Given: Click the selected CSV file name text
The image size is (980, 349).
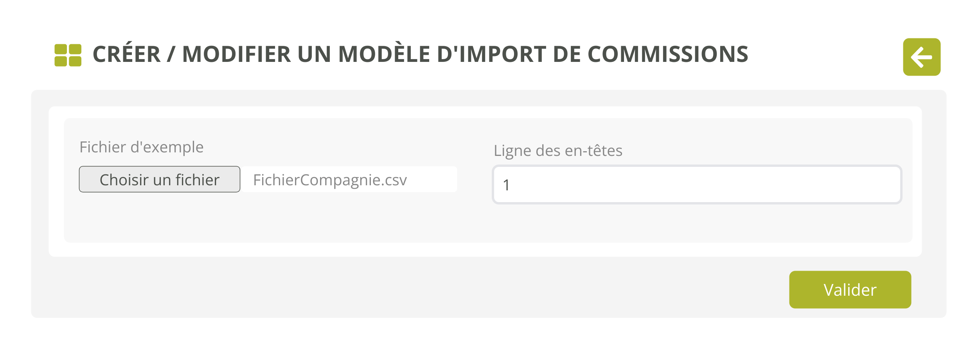Looking at the screenshot, I should [x=330, y=180].
